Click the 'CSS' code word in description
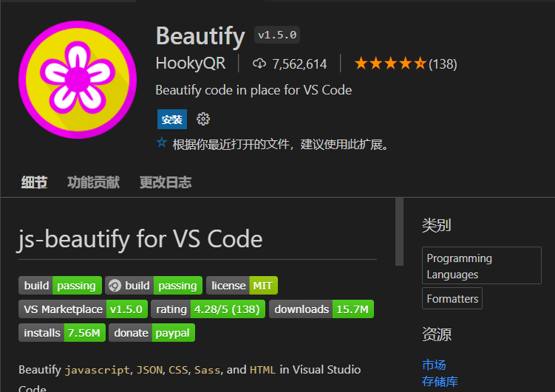 tap(178, 370)
